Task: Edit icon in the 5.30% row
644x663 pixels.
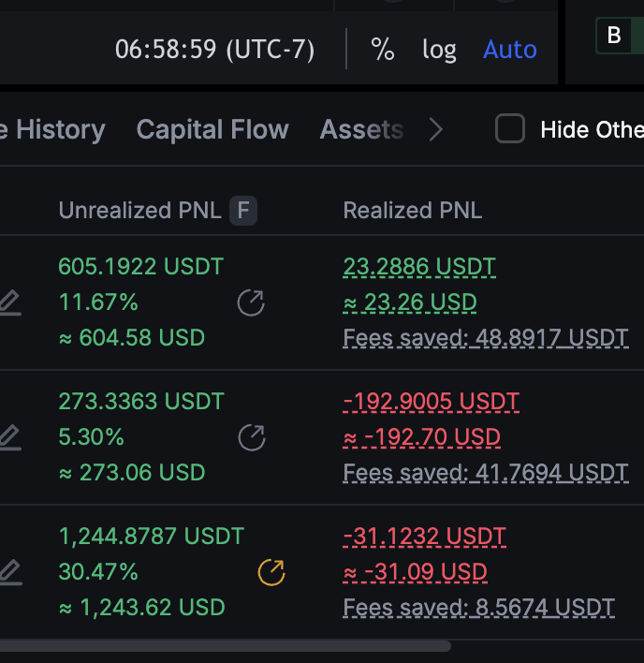Action: pos(10,437)
